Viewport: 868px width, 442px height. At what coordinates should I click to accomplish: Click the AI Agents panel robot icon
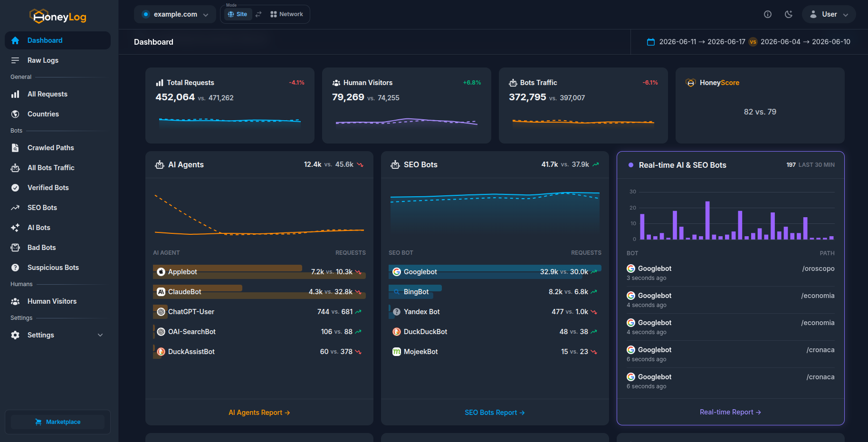coord(160,164)
